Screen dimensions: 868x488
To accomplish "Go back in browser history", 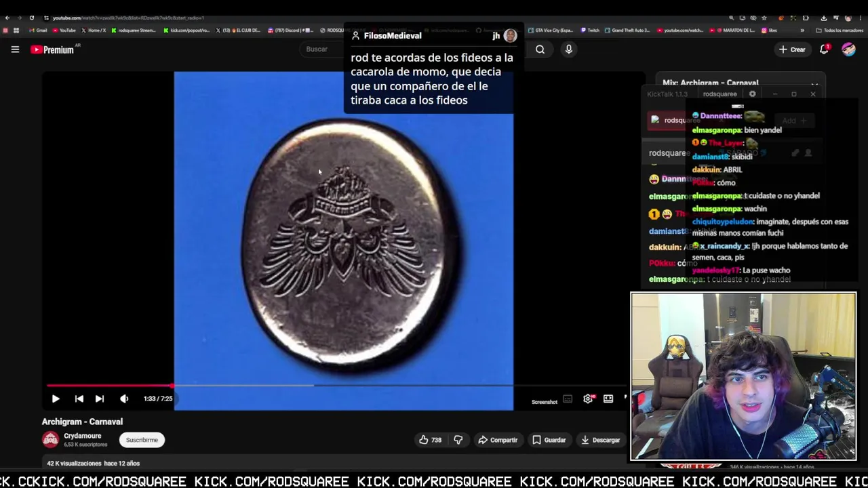I will [7, 18].
